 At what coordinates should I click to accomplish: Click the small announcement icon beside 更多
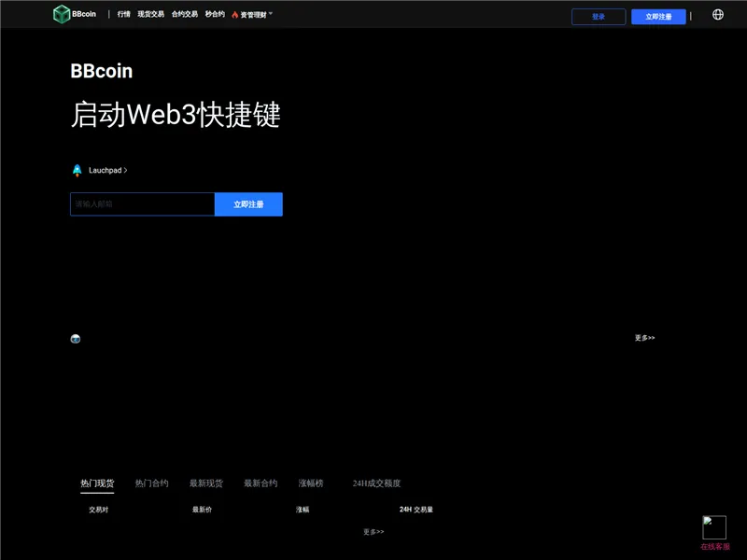tap(76, 339)
